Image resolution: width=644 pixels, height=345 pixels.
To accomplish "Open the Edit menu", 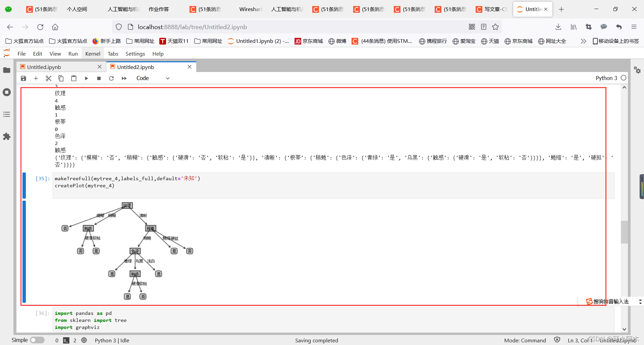I will point(38,54).
